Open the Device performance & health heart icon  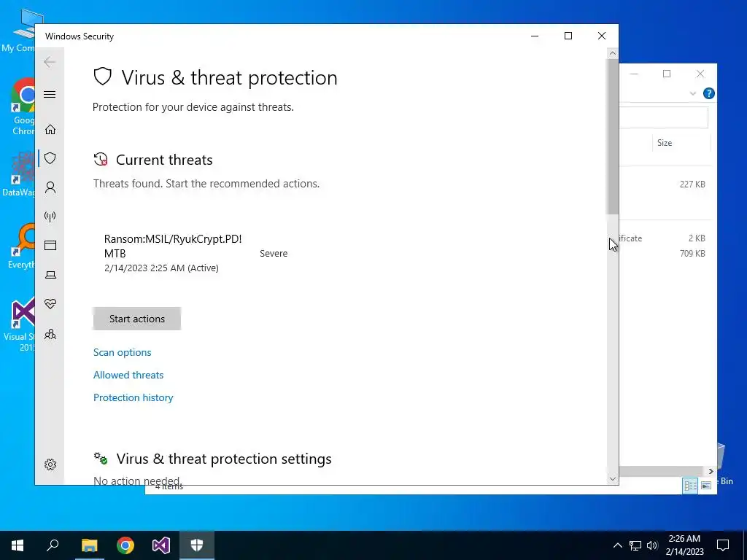50,304
